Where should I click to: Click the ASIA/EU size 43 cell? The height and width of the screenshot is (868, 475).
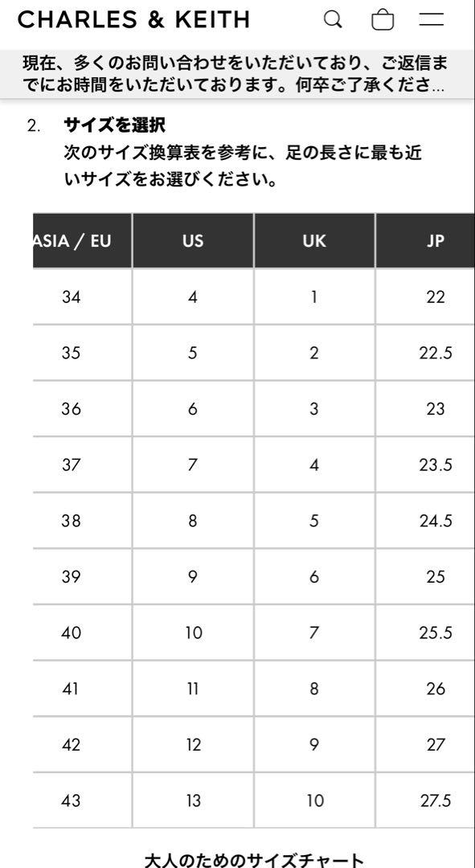click(83, 800)
